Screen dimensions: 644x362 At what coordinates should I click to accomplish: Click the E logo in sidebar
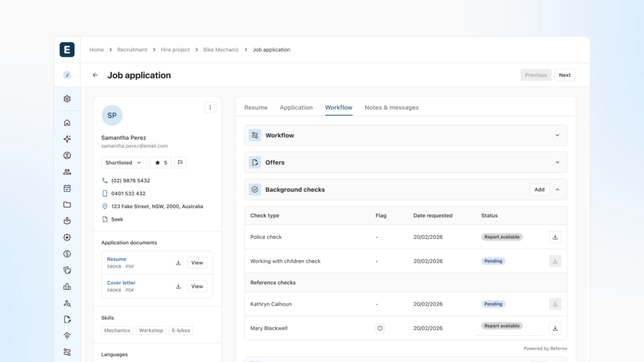tap(67, 50)
